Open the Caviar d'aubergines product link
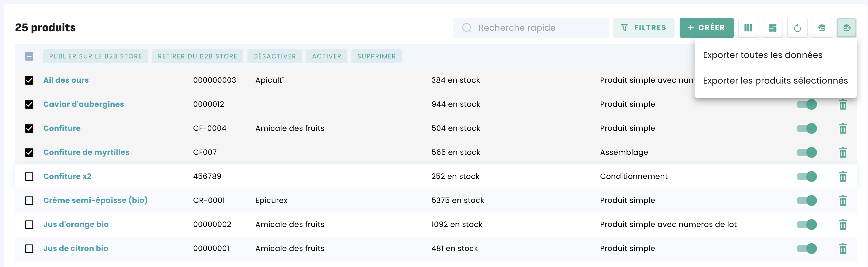 pos(84,104)
